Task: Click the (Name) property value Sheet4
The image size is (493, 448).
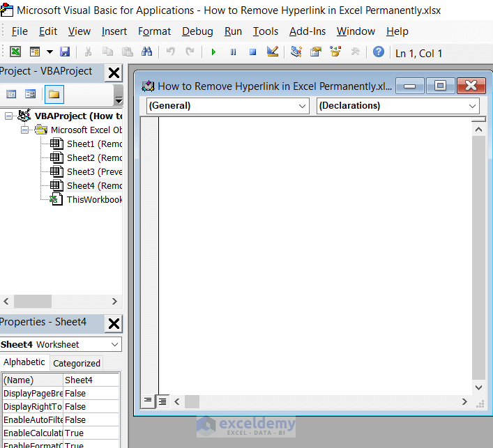Action: 91,380
